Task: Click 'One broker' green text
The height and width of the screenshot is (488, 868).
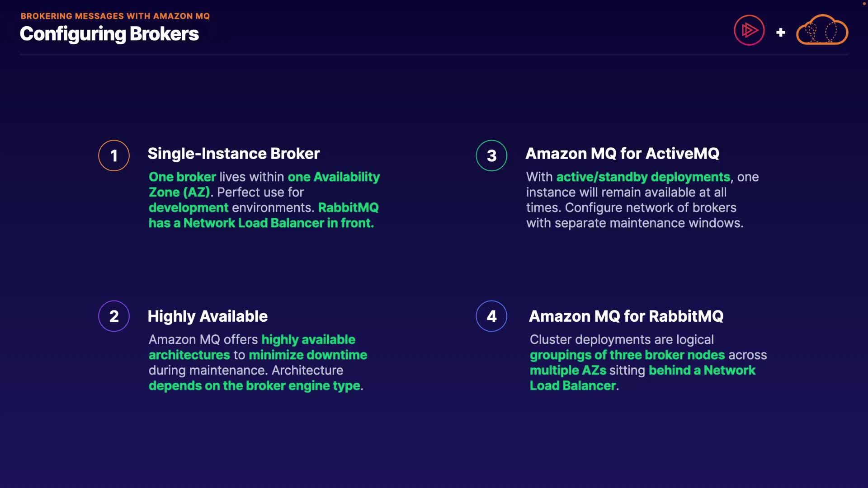Action: pos(182,177)
